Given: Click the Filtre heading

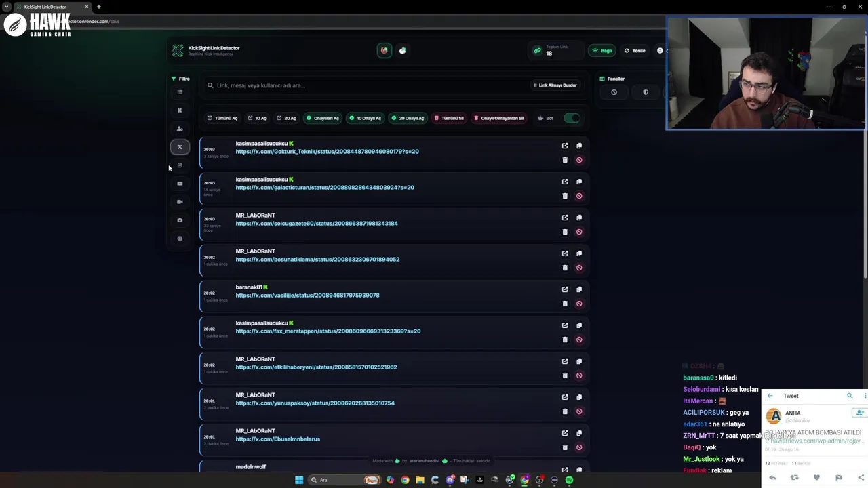Looking at the screenshot, I should click(x=180, y=79).
